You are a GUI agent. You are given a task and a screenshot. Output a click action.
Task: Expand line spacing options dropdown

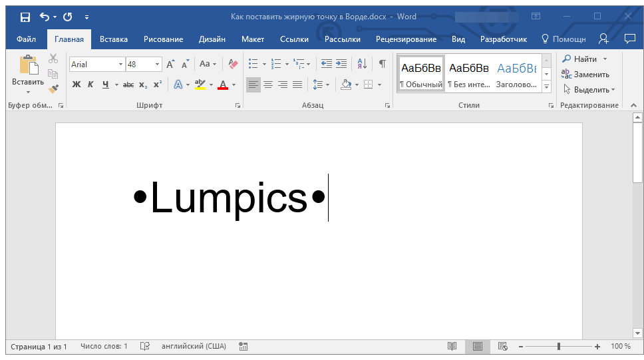(x=328, y=85)
